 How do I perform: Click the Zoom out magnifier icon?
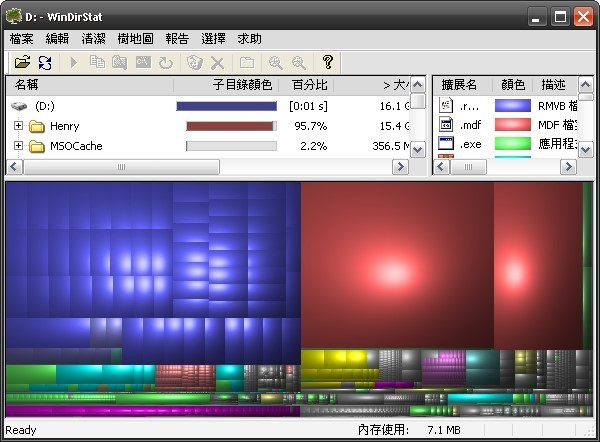298,62
